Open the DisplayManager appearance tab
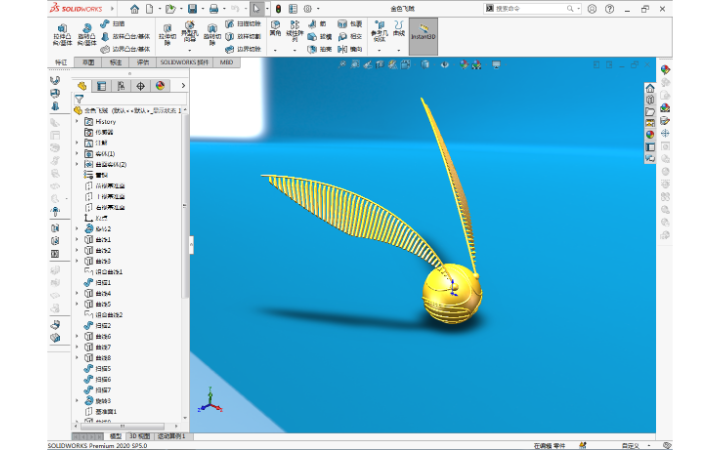The height and width of the screenshot is (450, 720). (x=160, y=86)
